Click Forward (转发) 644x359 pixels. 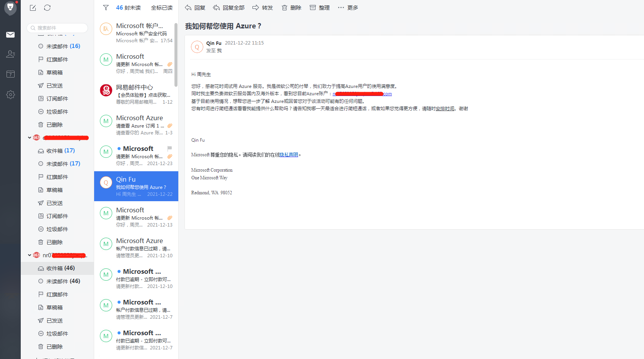click(262, 8)
